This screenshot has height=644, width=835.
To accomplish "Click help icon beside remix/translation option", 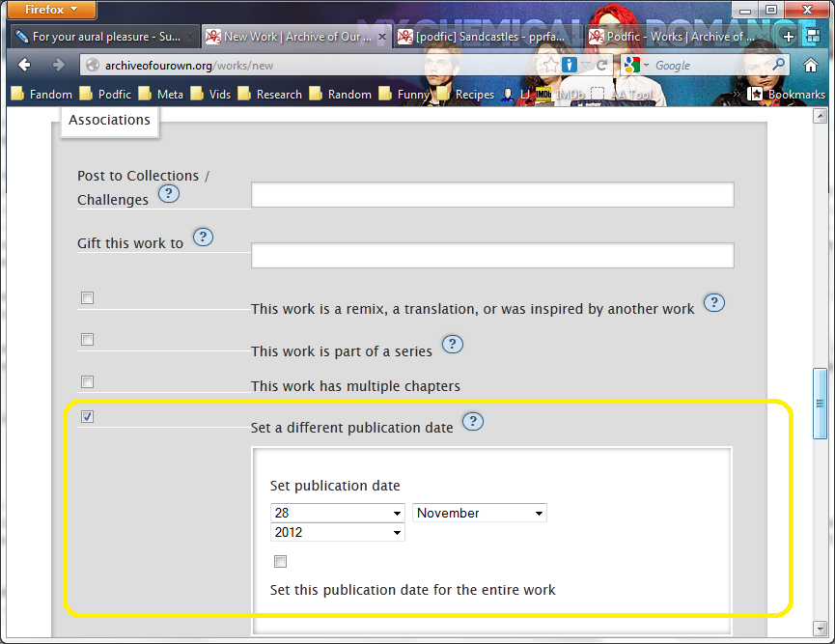I will (x=713, y=303).
